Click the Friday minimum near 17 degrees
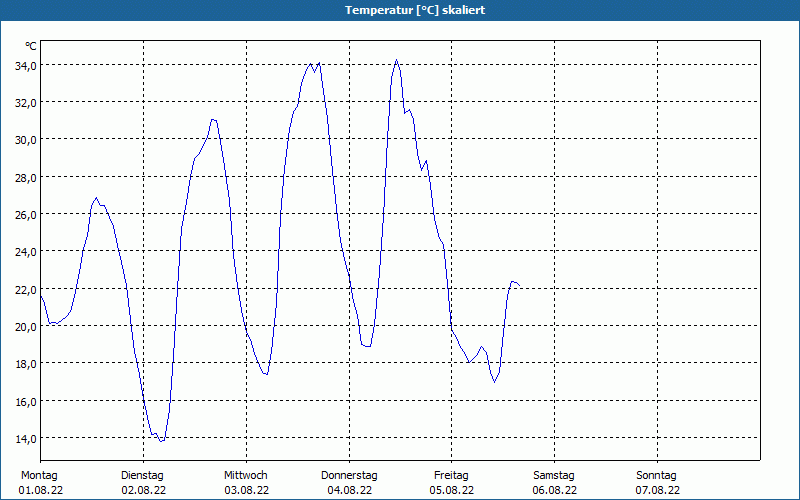Viewport: 800px width, 500px height. (494, 382)
